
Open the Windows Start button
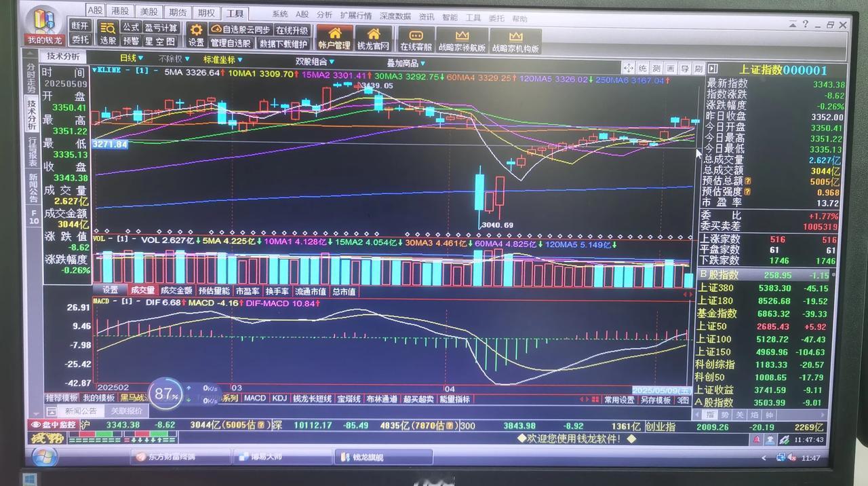pyautogui.click(x=45, y=456)
